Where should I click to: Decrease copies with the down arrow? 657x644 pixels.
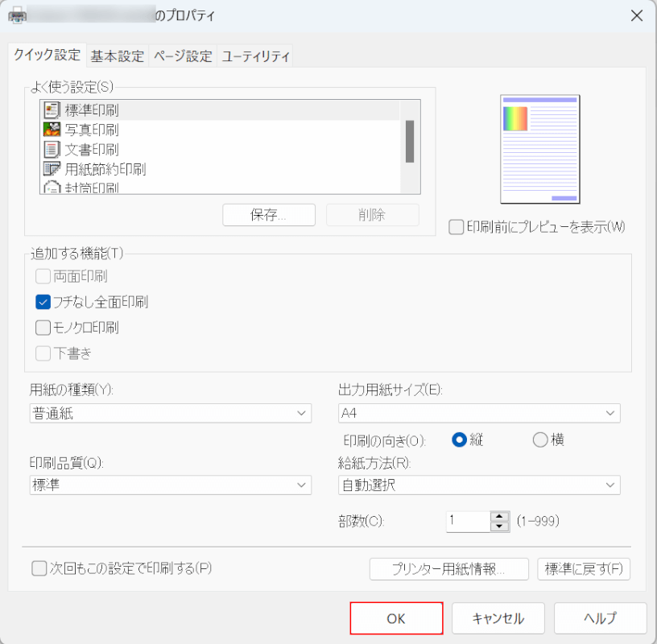click(500, 526)
